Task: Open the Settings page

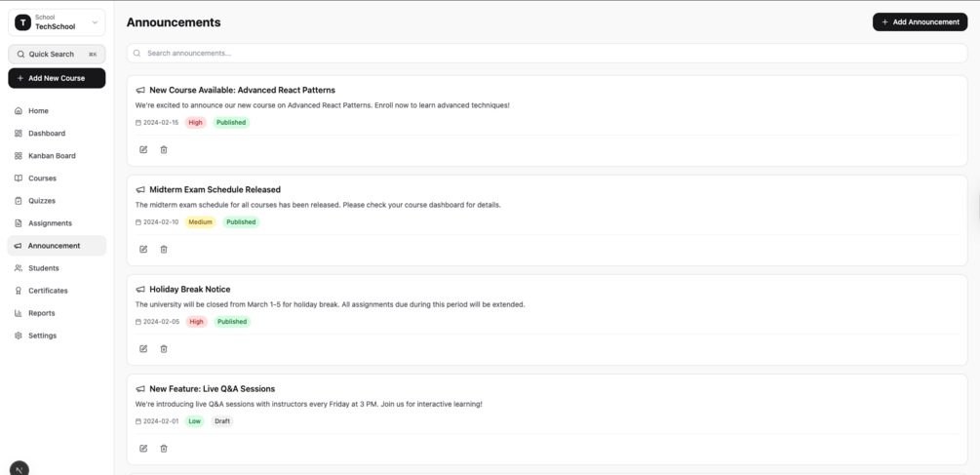Action: pos(42,336)
